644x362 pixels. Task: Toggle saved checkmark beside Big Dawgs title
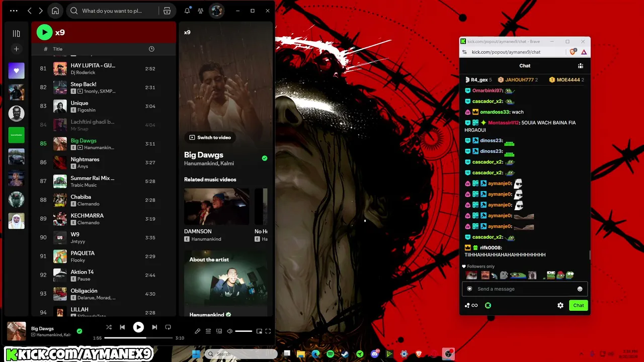(x=265, y=158)
